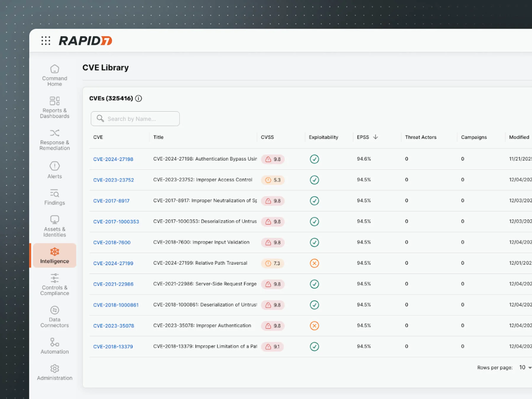
Task: Open the CVEs count info tooltip
Action: [139, 98]
